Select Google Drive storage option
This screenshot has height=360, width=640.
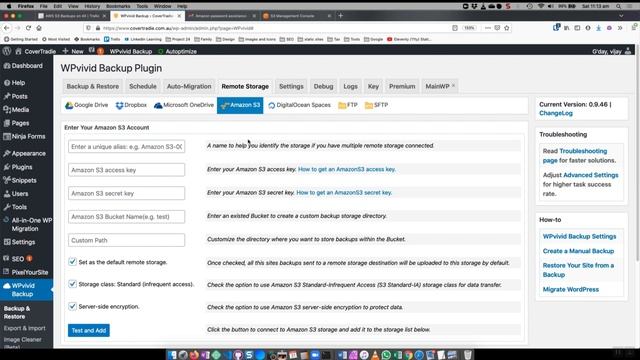(x=87, y=105)
